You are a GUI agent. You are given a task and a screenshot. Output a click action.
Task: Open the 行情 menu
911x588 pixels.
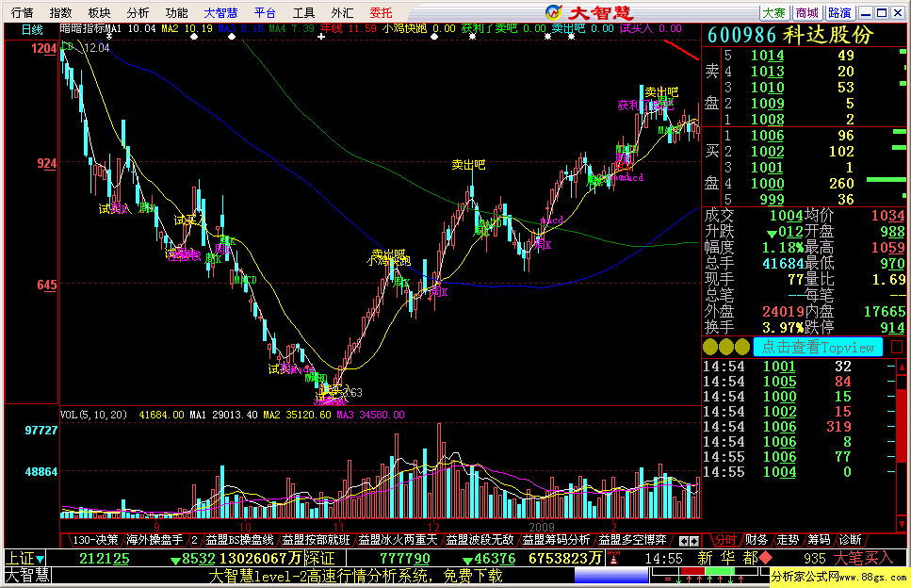pos(22,13)
